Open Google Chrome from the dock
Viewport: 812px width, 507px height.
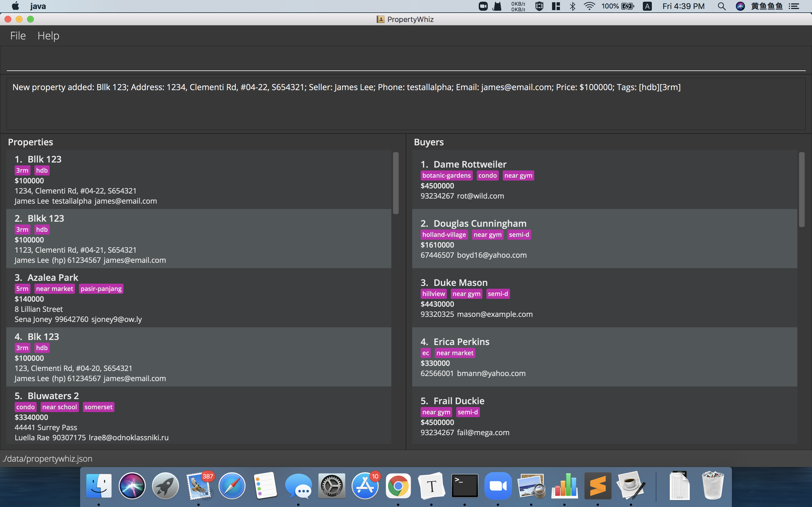pos(398,486)
